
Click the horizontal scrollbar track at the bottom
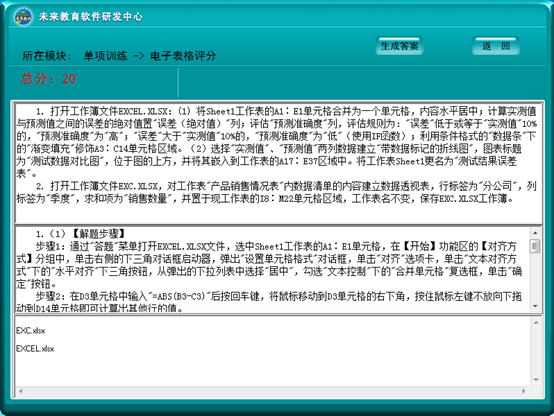tap(272, 391)
